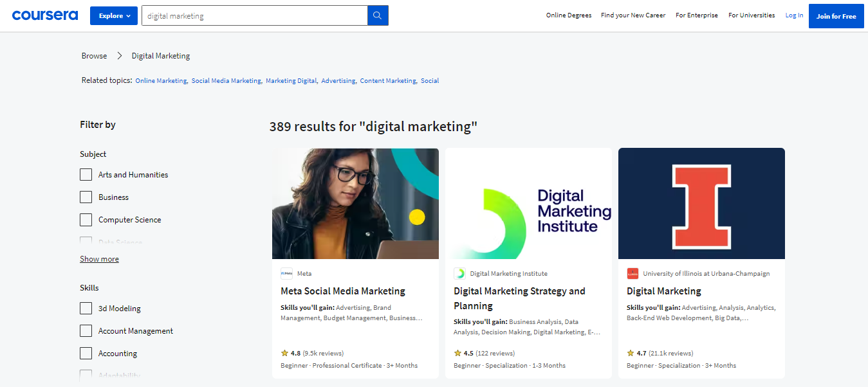The image size is (868, 387).
Task: Click the star icon beside 4.7 rating
Action: pos(631,353)
